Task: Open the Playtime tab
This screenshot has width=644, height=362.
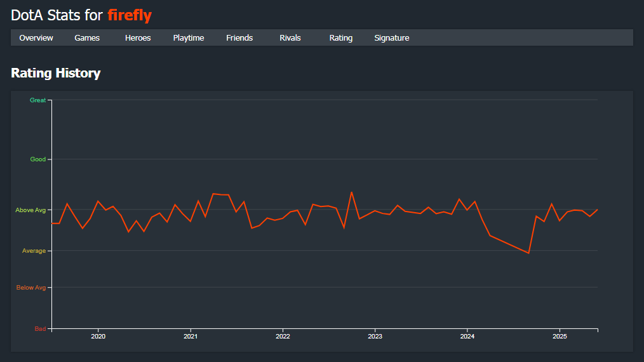Action: click(189, 38)
